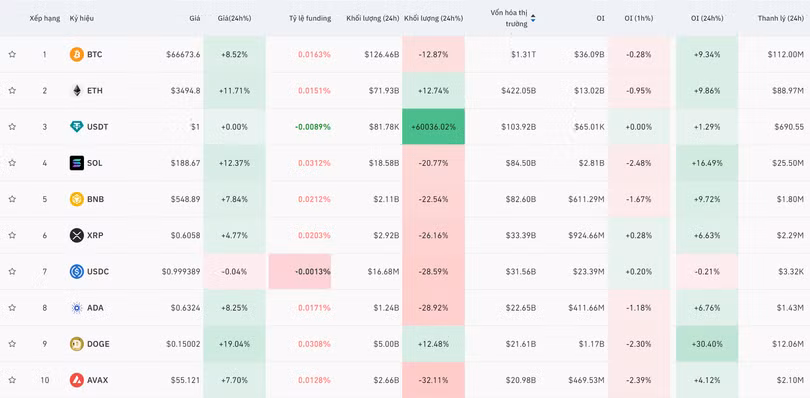Click the OI (1h%) column header
Image resolution: width=810 pixels, height=398 pixels.
[x=638, y=18]
